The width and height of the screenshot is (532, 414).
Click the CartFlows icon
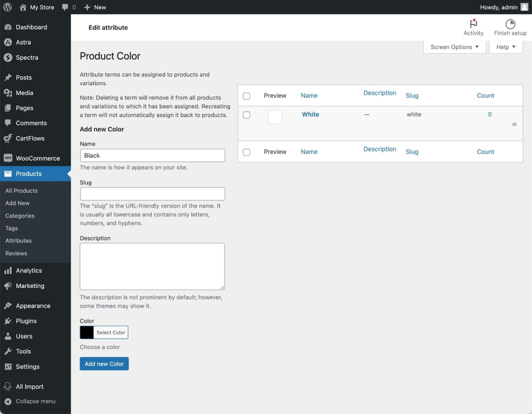pyautogui.click(x=8, y=138)
